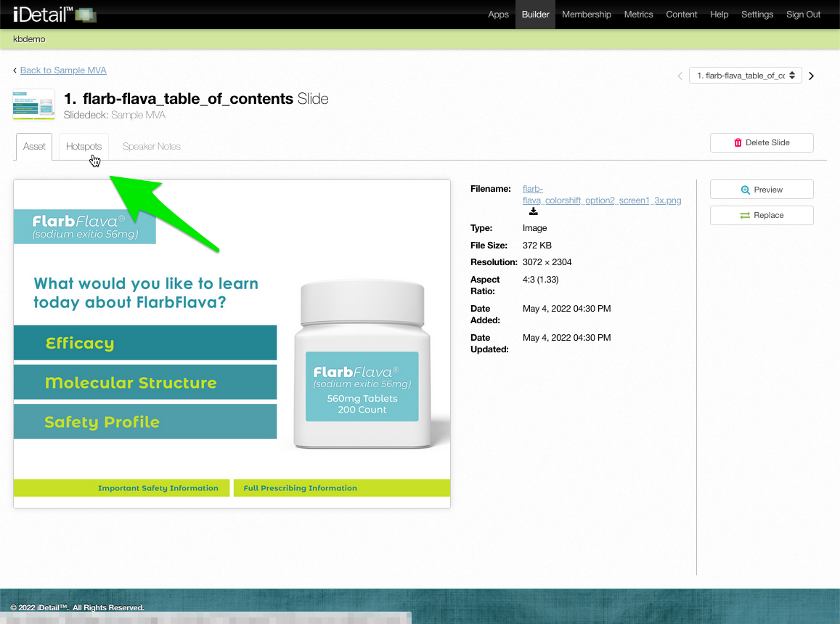This screenshot has height=624, width=840.
Task: Open the flarb-flava colorshift png filename link
Action: pyautogui.click(x=602, y=195)
